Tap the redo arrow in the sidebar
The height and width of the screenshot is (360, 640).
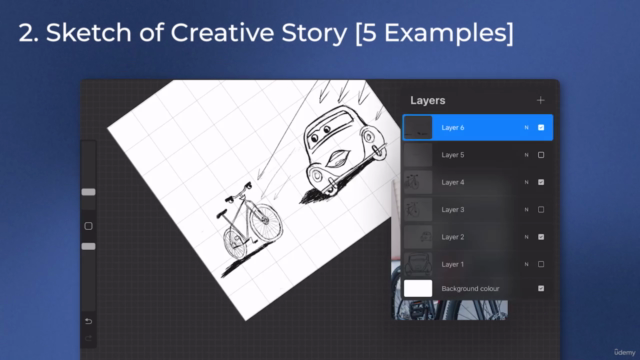click(x=88, y=338)
